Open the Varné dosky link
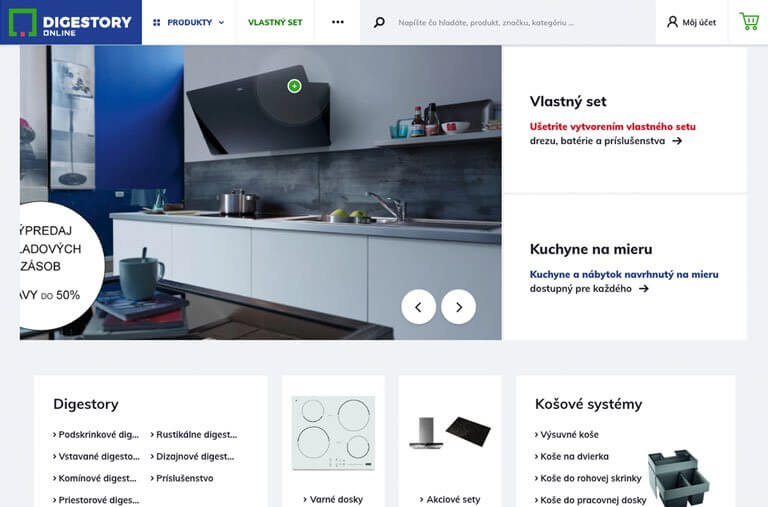Image resolution: width=768 pixels, height=507 pixels. pyautogui.click(x=333, y=500)
